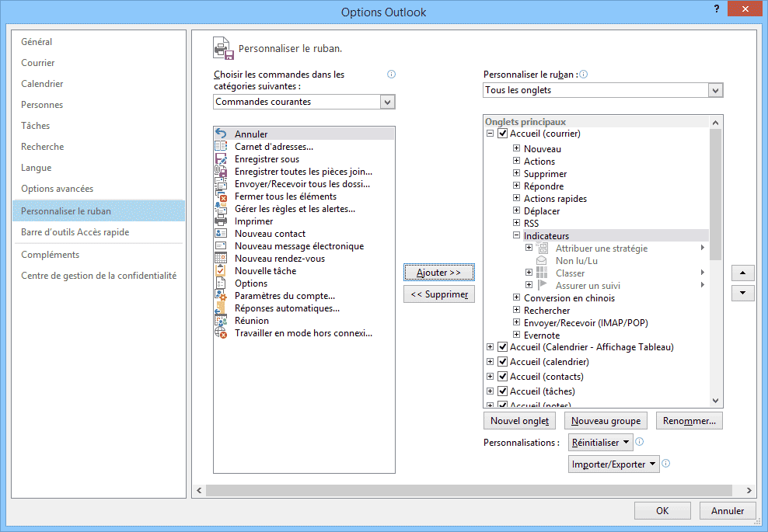The width and height of the screenshot is (768, 532).
Task: Collapse the Indicateurs group node
Action: click(516, 235)
